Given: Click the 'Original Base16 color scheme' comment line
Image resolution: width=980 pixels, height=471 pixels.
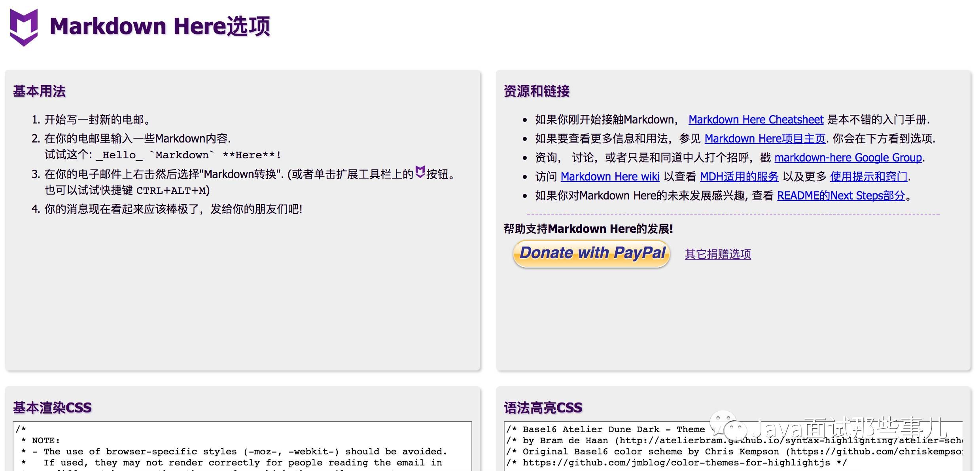Looking at the screenshot, I should click(x=734, y=452).
